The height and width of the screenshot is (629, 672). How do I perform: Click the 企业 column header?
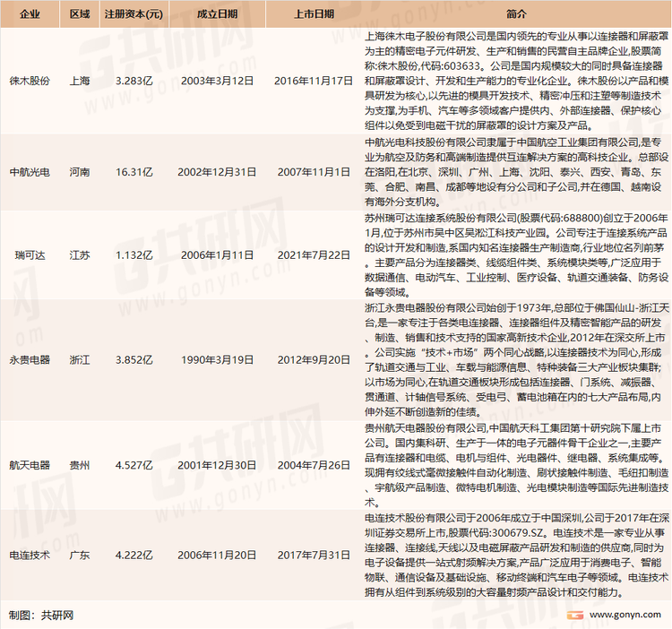click(30, 14)
